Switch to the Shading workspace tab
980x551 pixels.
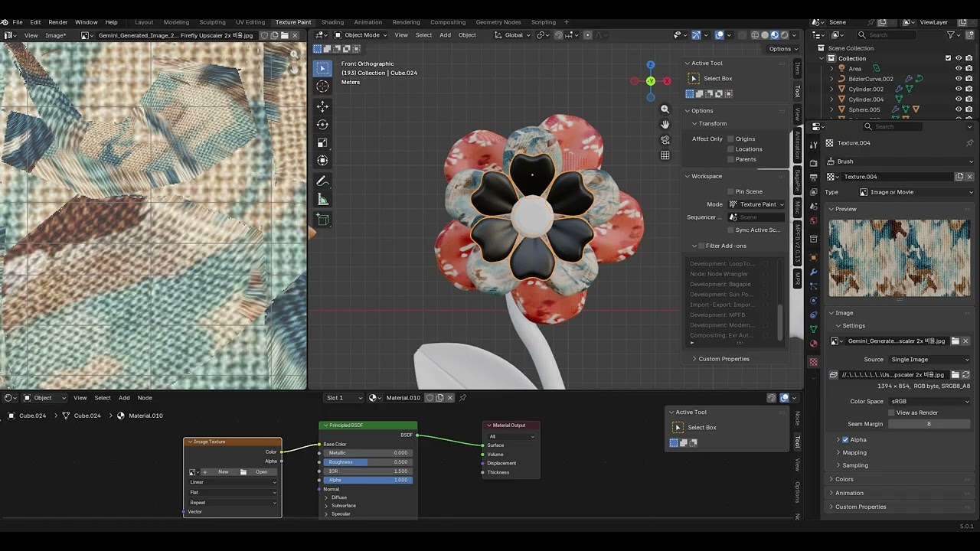coord(332,22)
